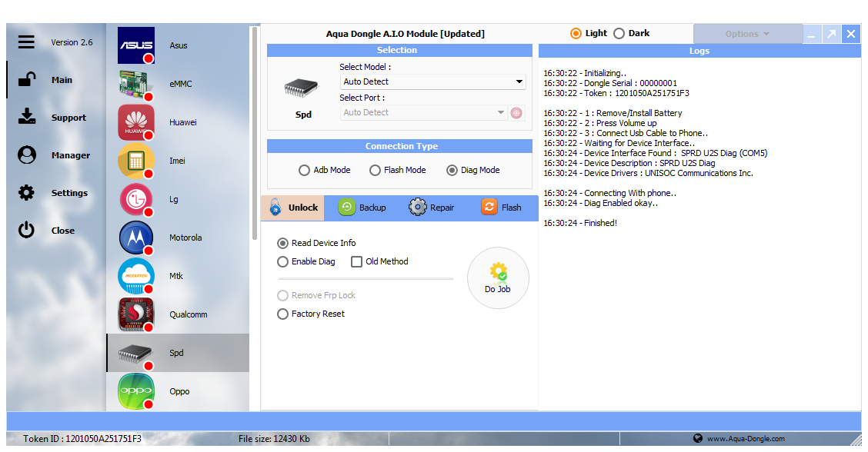Click the Spd chip image in Selection panel
Viewport: 868px width, 452px height.
pos(301,88)
